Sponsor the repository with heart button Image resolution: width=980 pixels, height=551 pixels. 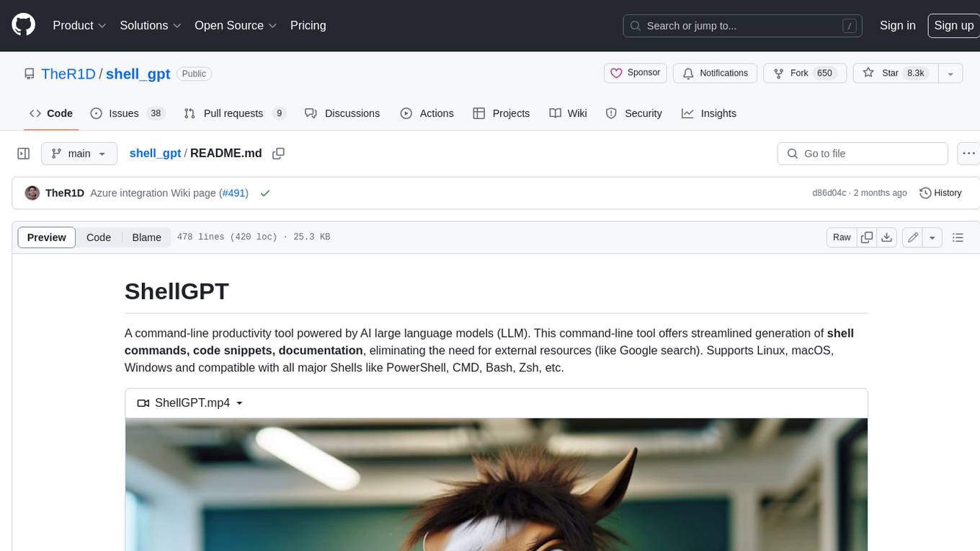(x=635, y=73)
